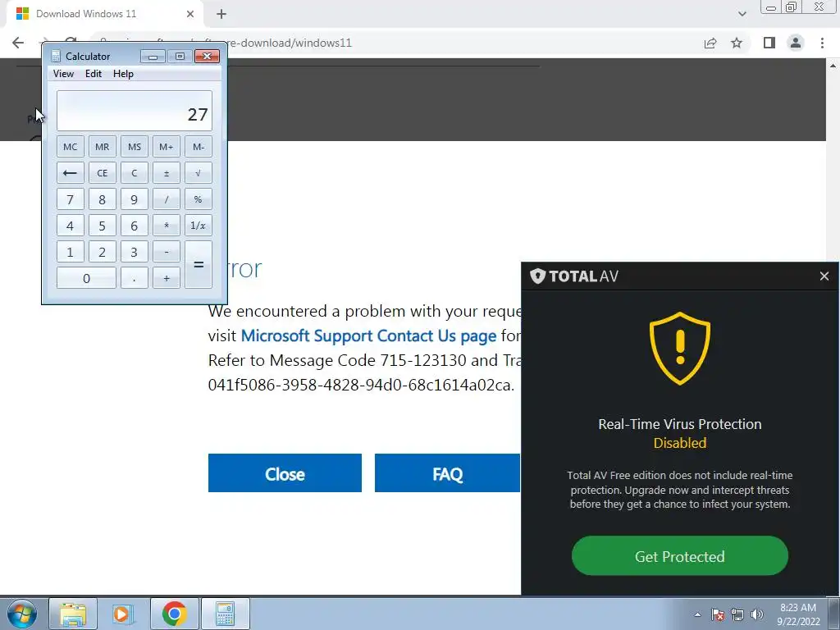The image size is (840, 630).
Task: Click the 3 key on Calculator
Action: 135,252
